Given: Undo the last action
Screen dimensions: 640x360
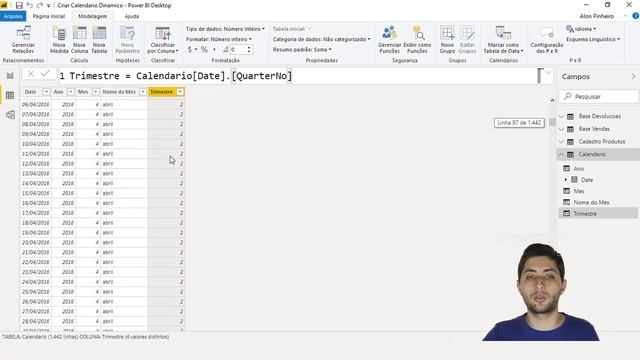Looking at the screenshot, I should (x=29, y=5).
